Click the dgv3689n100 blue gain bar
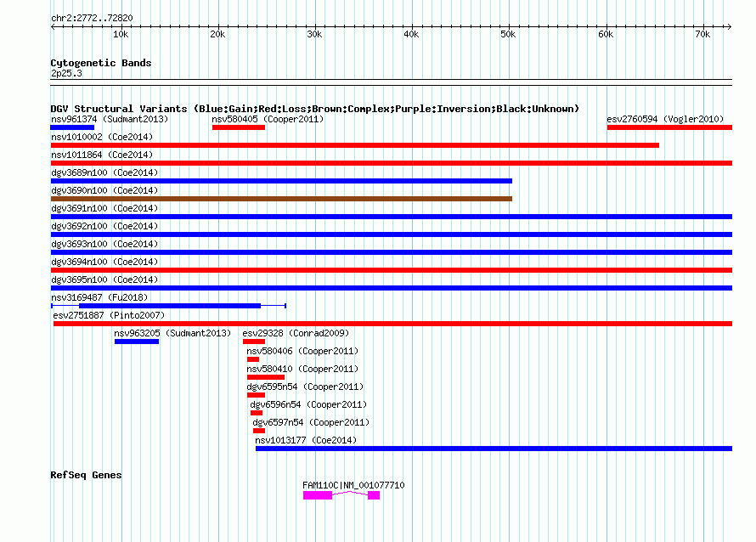The width and height of the screenshot is (756, 542). click(x=281, y=181)
